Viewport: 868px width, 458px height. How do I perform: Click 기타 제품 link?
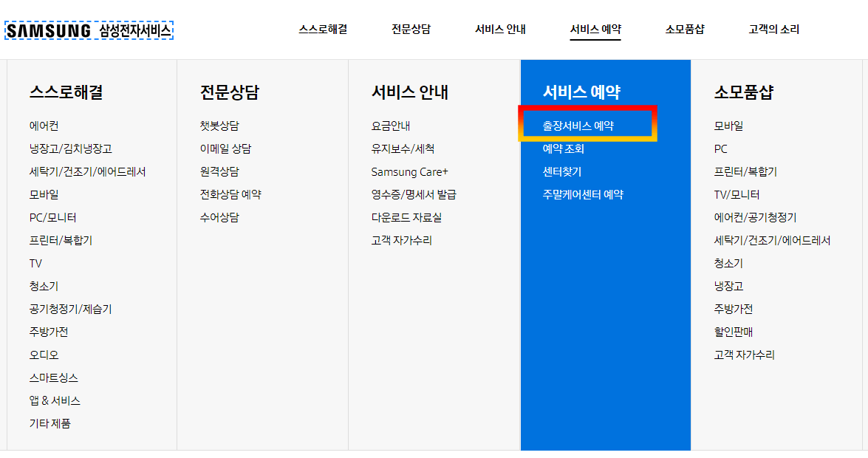click(x=49, y=424)
